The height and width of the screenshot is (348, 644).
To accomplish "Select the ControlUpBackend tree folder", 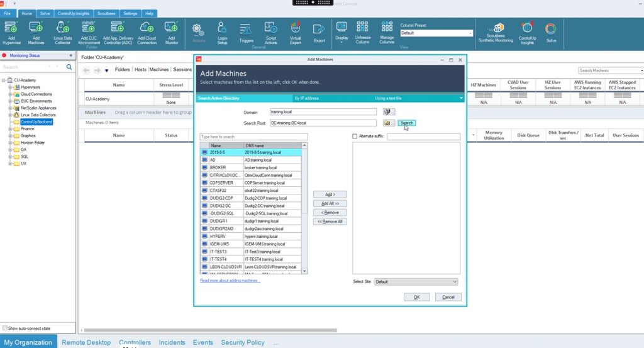I will [x=36, y=121].
